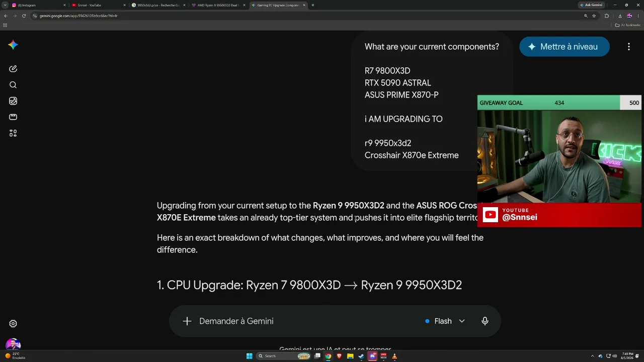This screenshot has width=644, height=362.
Task: Open the site information icon in address bar
Action: click(x=35, y=16)
